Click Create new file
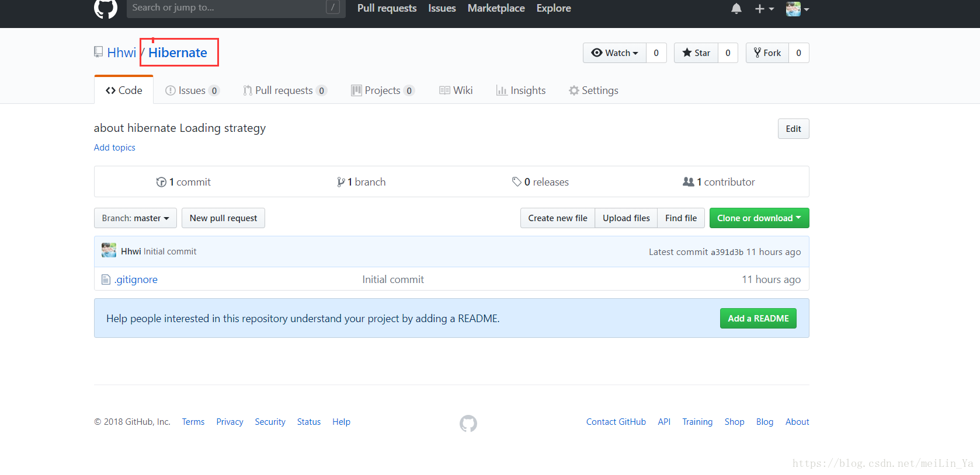980x475 pixels. (558, 218)
